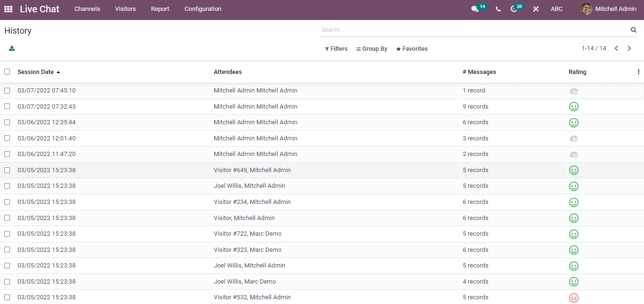Click the sad face rating for Visitor #532
644x304 pixels.
pos(573,298)
